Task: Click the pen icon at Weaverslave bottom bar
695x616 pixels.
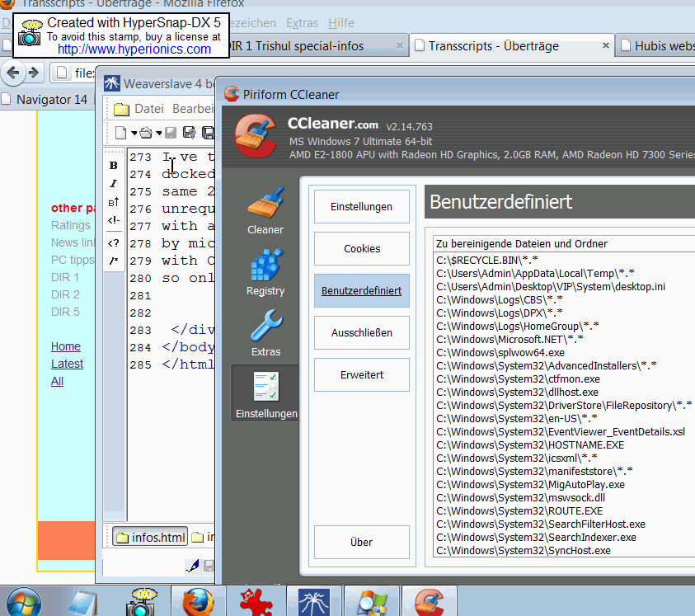Action: (192, 566)
